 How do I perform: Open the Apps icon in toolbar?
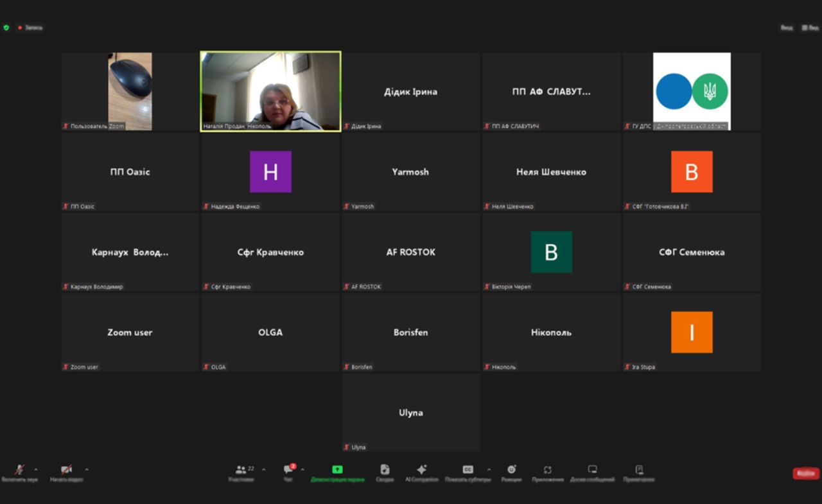pos(547,470)
